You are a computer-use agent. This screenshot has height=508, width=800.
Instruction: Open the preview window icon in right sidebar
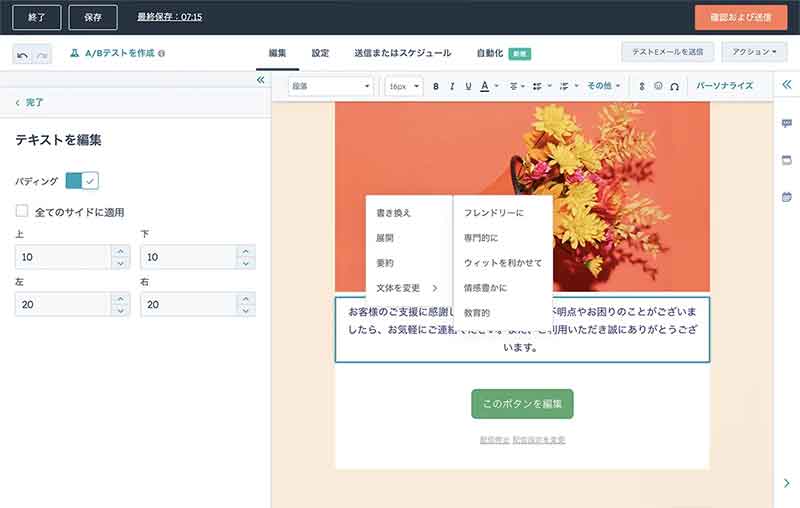point(787,160)
